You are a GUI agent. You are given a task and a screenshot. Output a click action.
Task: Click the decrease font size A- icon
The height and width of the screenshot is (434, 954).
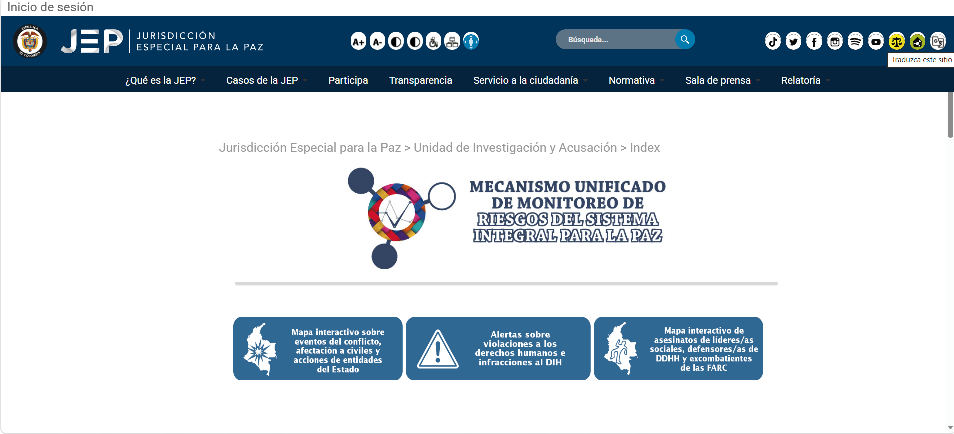pyautogui.click(x=377, y=41)
